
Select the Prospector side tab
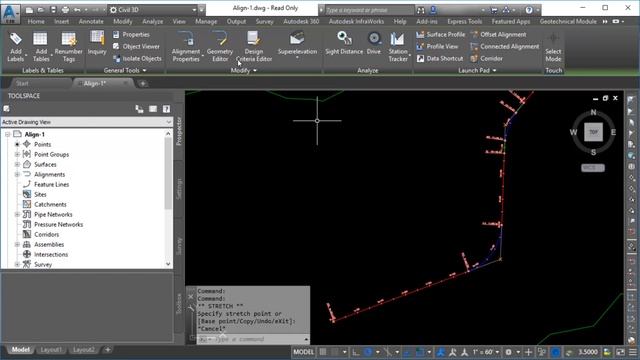tap(179, 131)
